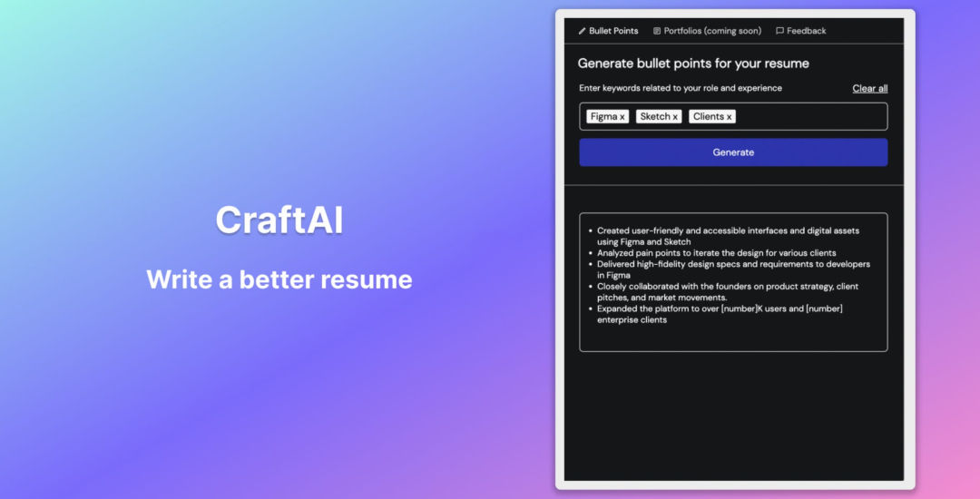Image resolution: width=980 pixels, height=499 pixels.
Task: Remove the Clients keyword tag
Action: 729,117
